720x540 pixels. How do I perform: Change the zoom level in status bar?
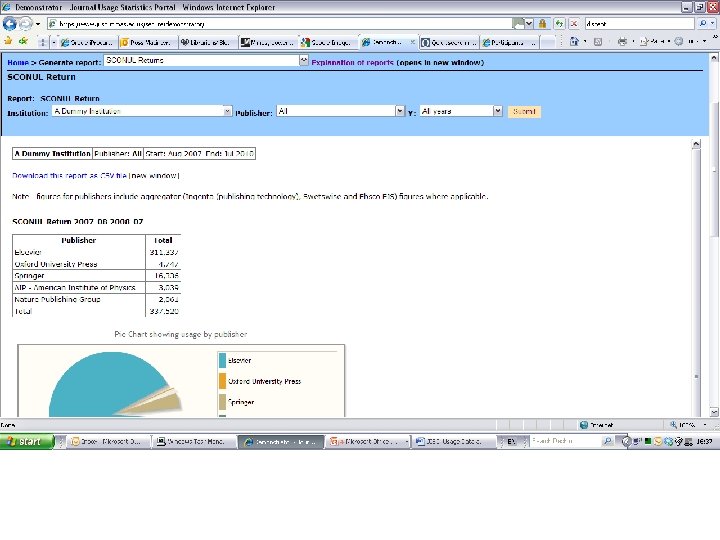[688, 425]
